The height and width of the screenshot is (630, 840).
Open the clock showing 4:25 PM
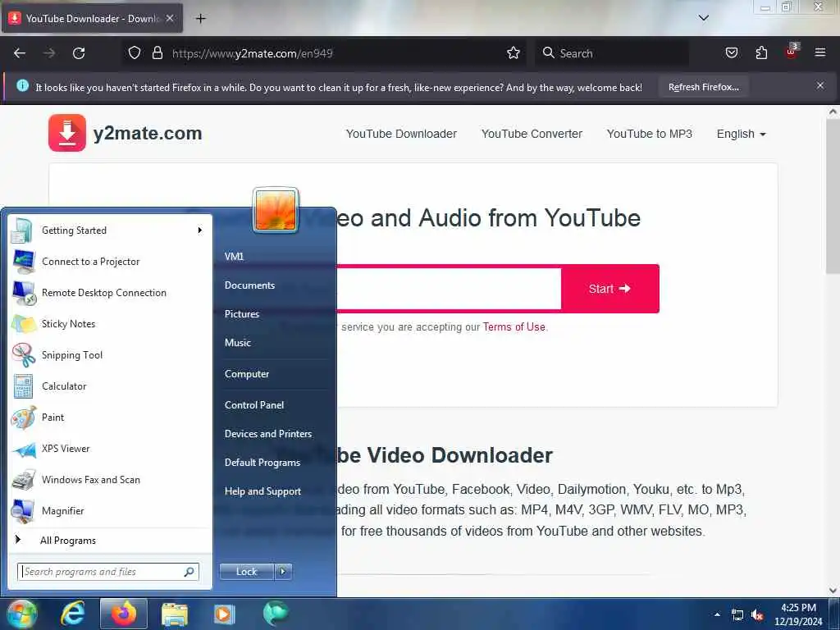pos(798,614)
